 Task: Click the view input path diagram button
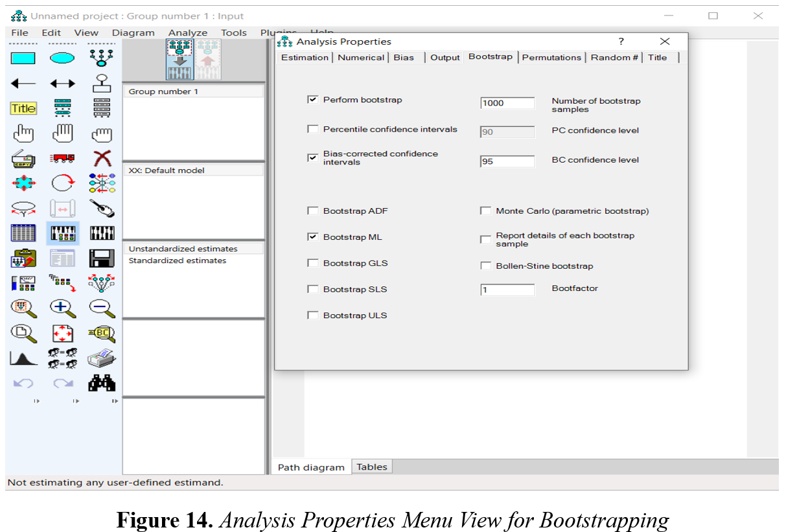pyautogui.click(x=180, y=59)
